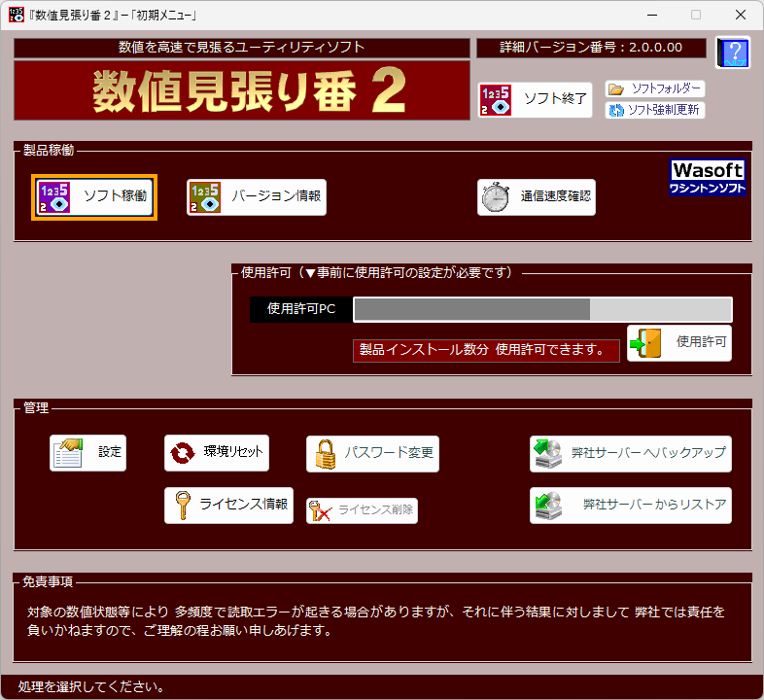
Task: Open ライセンス情報 license information
Action: click(x=228, y=506)
